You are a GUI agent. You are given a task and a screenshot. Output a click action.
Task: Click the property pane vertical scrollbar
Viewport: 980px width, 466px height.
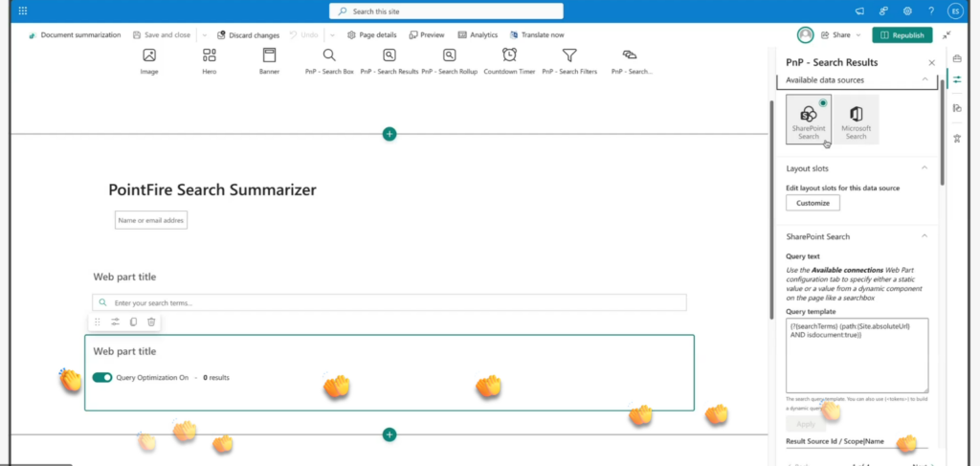click(943, 132)
